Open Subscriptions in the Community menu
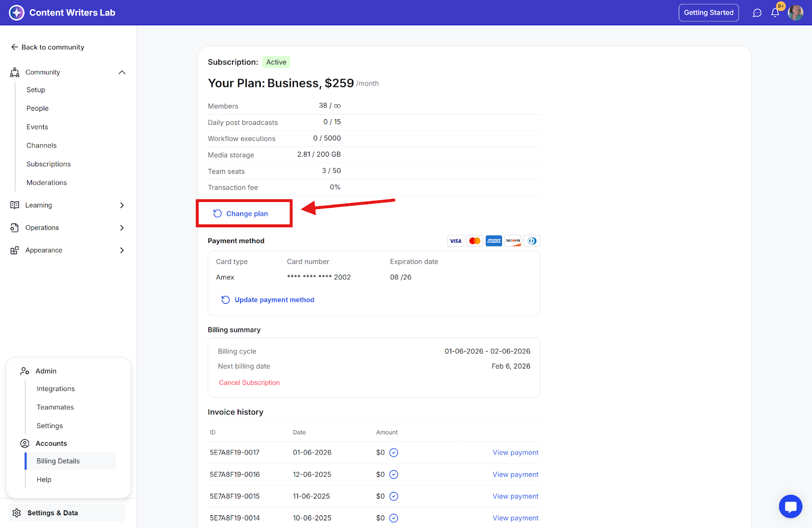Screen dimensions: 812x528 point(49,164)
